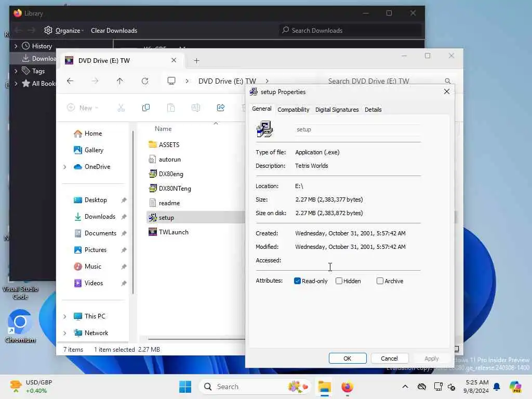Add a new Explorer tab

pos(196,61)
